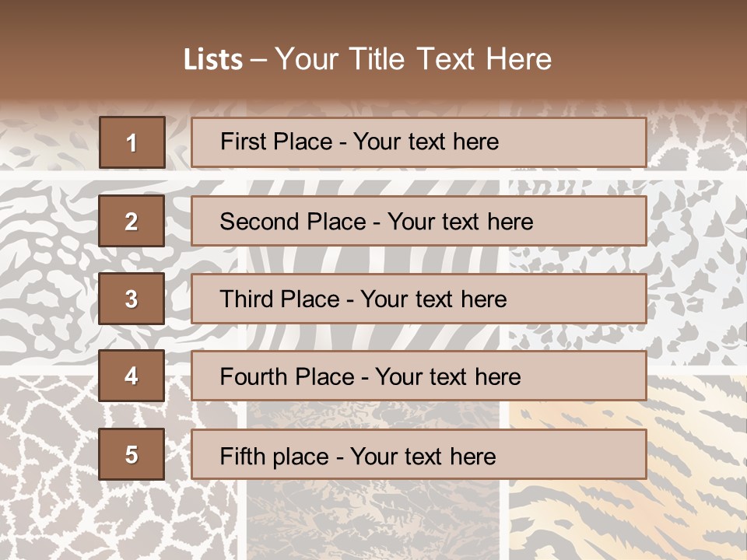
Task: Select the dark fur pattern at bottom center
Action: coord(373,517)
